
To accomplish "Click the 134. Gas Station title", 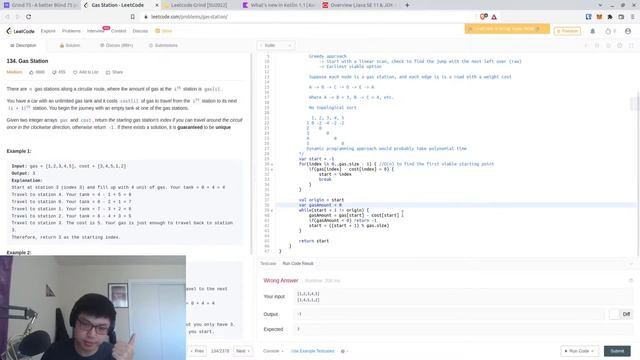I will point(27,61).
